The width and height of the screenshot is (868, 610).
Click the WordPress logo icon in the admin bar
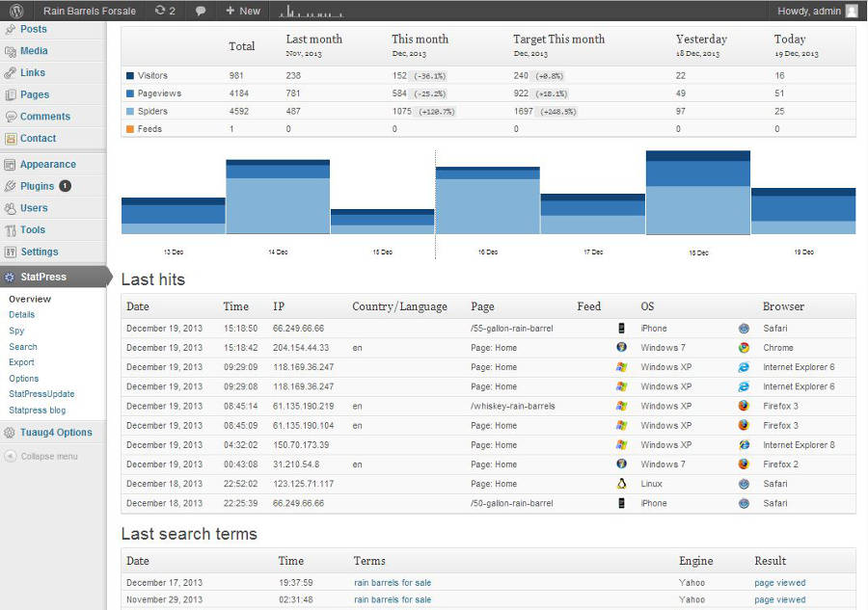point(16,11)
